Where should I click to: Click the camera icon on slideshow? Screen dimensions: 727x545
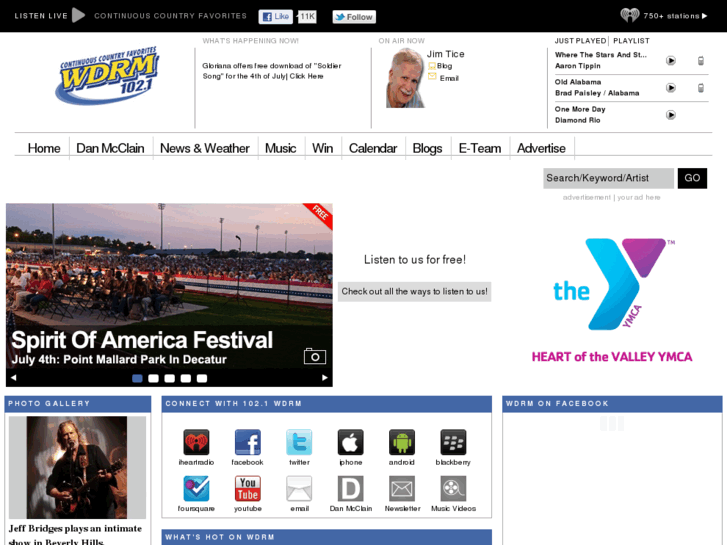(315, 356)
